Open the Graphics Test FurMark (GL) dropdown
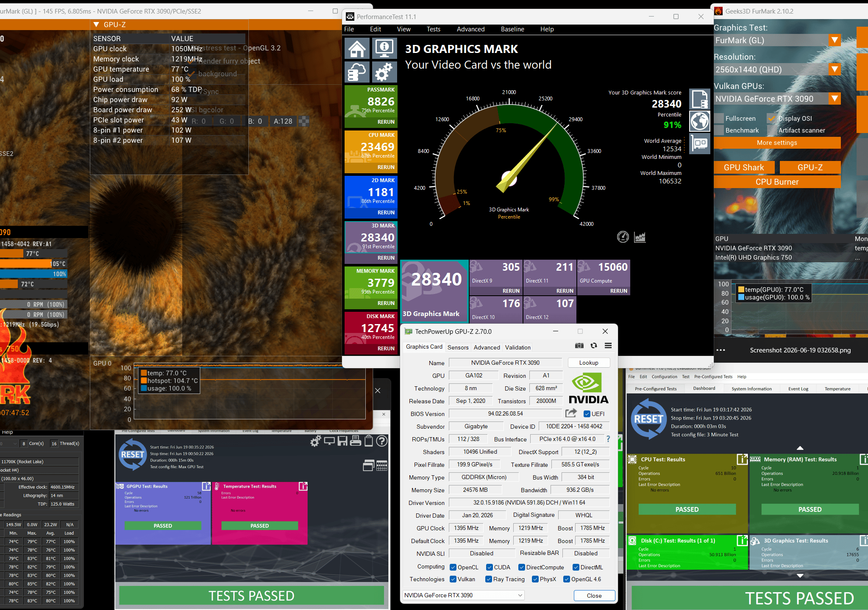 tap(835, 40)
